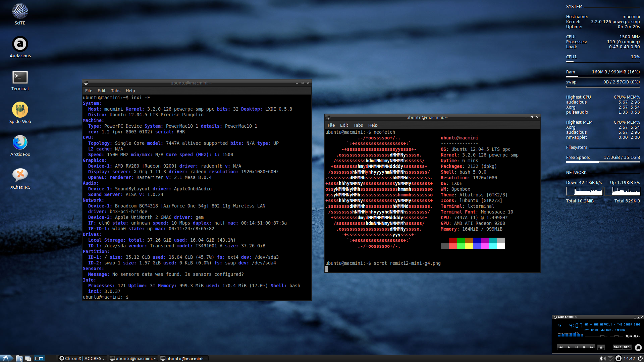This screenshot has height=362, width=644.
Task: Click the power/logout icon in the taskbar
Action: tap(640, 358)
